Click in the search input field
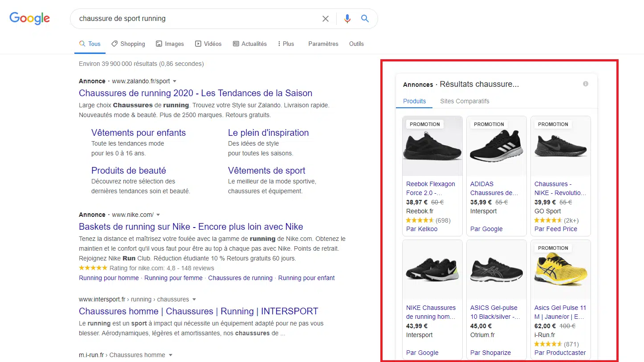644x362 pixels. click(196, 19)
